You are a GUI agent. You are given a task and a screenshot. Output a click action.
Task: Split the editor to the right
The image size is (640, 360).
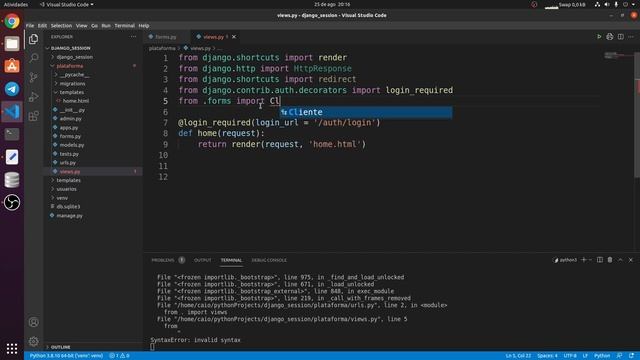620,37
